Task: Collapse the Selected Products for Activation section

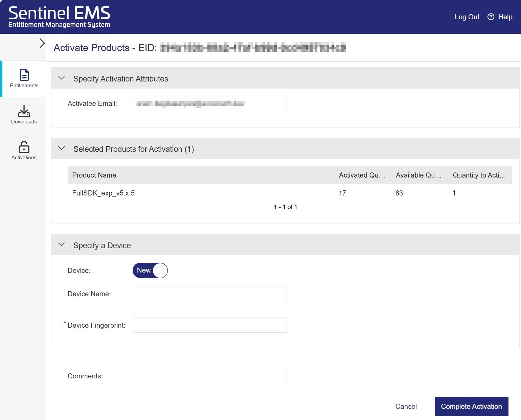Action: click(62, 148)
